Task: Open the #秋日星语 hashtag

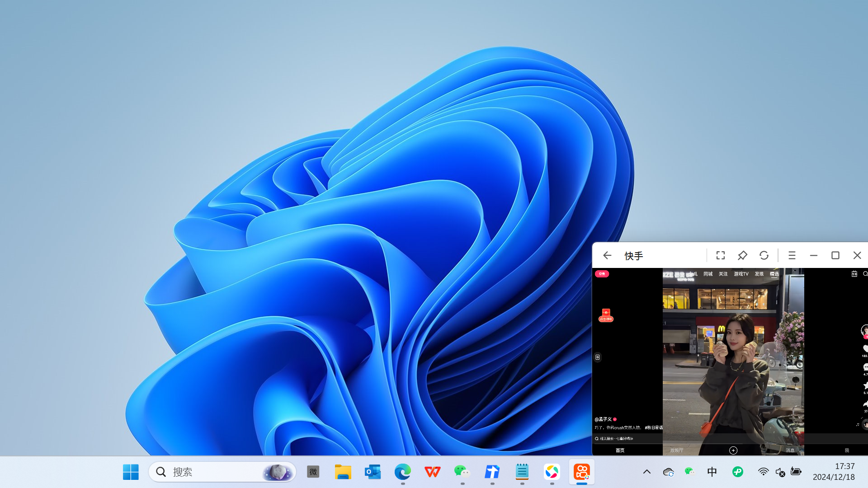Action: [x=654, y=427]
